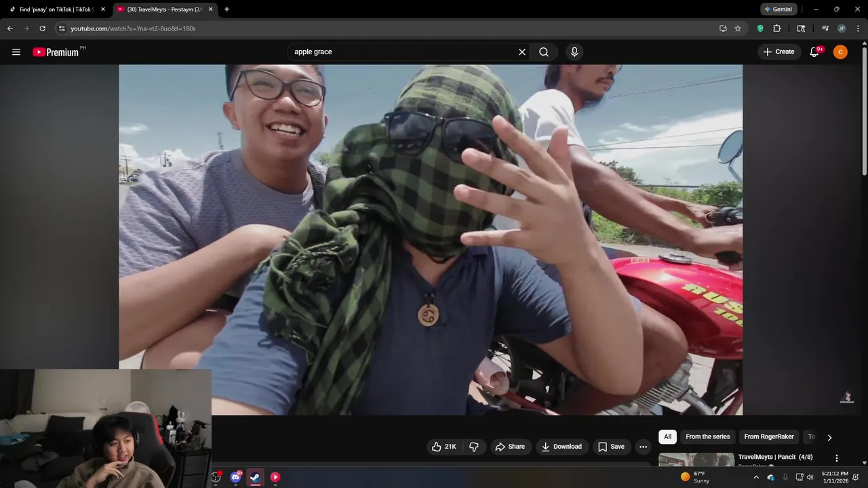Close the TikTok browser tab

[103, 9]
